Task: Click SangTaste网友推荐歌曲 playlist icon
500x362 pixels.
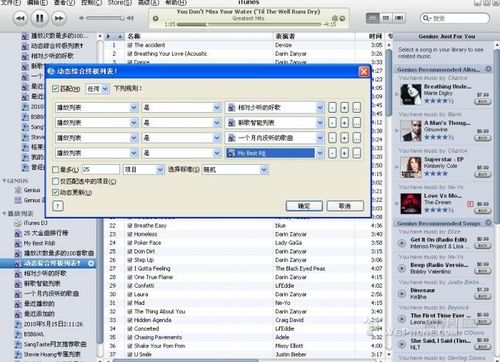Action: (x=18, y=344)
